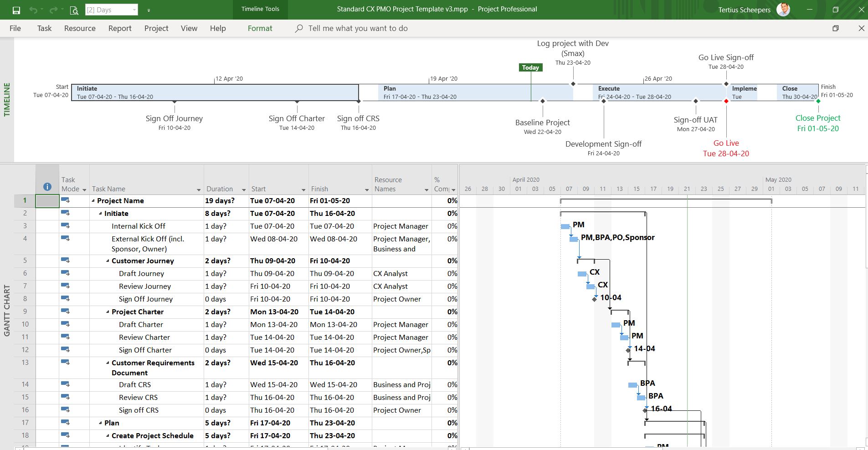Image resolution: width=868 pixels, height=450 pixels.
Task: Click the Redo arrow icon
Action: (53, 10)
